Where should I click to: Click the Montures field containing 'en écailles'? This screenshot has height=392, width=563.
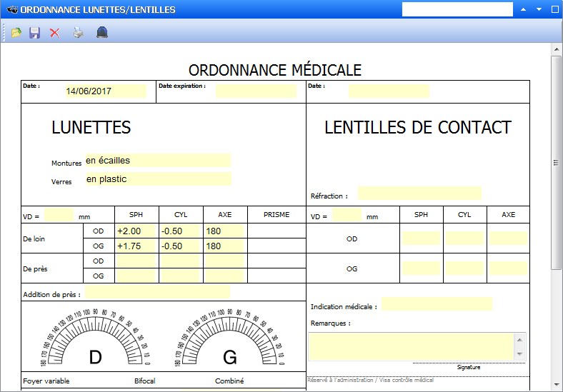158,161
